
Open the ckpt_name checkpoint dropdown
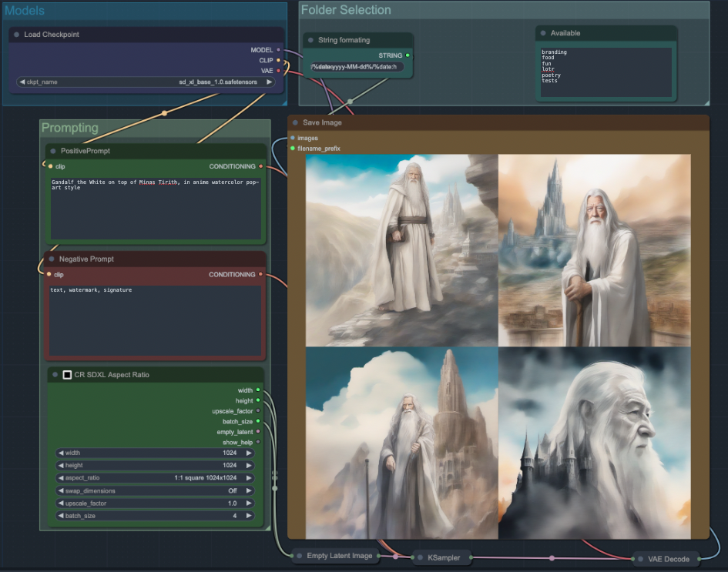coord(146,82)
